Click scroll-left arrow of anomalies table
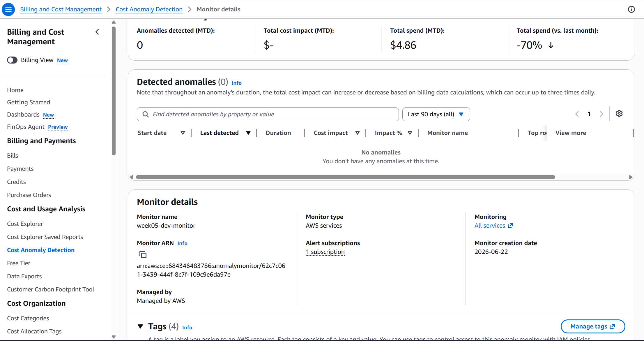 pyautogui.click(x=132, y=177)
